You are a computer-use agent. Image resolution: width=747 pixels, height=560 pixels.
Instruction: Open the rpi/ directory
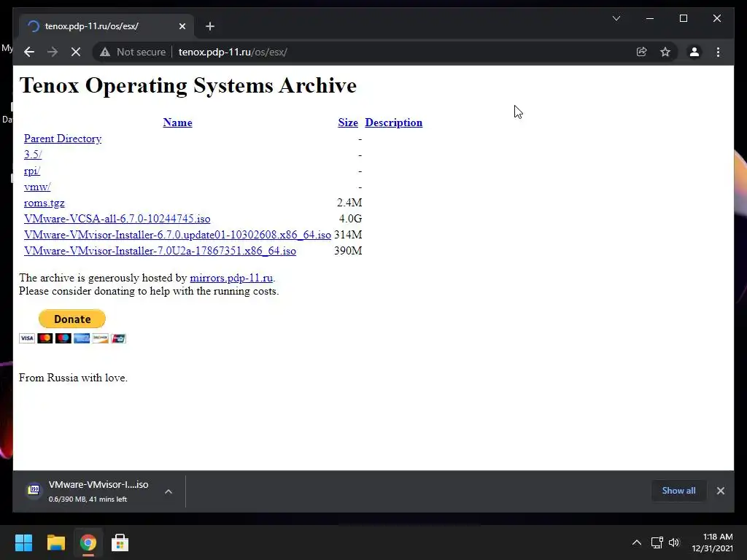click(32, 171)
